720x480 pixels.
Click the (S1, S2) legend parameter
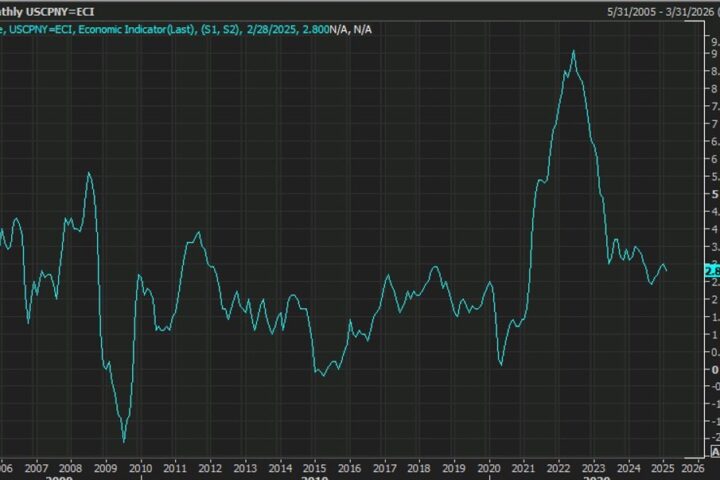(218, 30)
